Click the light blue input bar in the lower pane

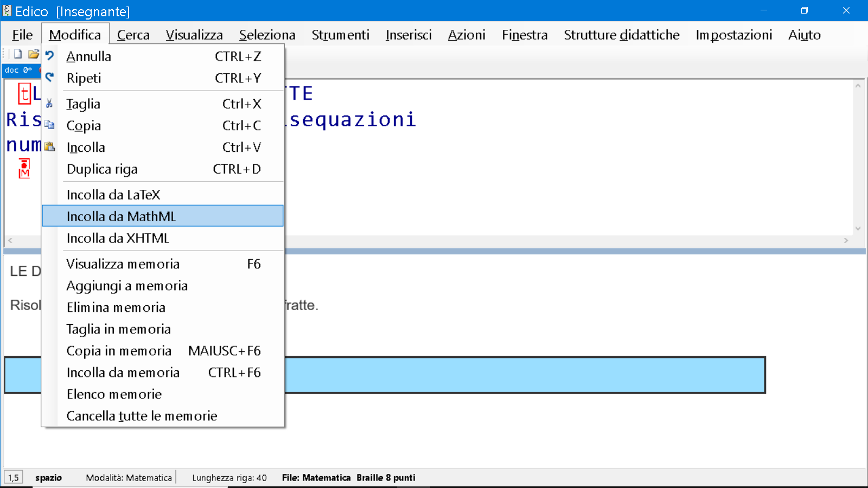[x=385, y=375]
